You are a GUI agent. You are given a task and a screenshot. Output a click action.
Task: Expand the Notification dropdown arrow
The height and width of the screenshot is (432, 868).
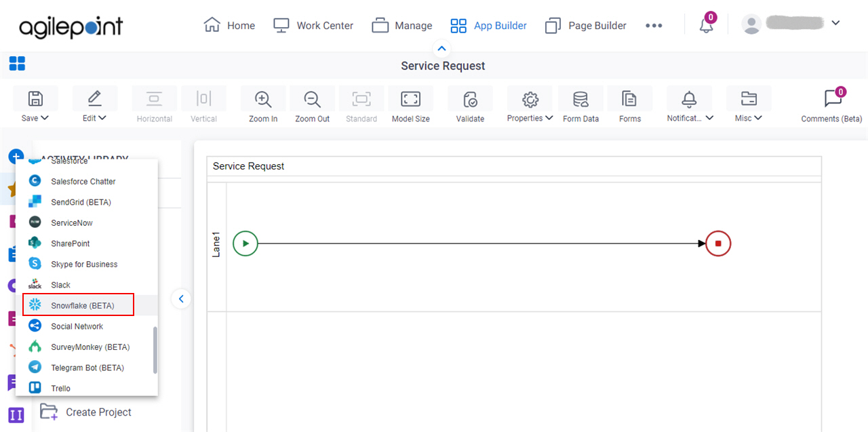[709, 117]
